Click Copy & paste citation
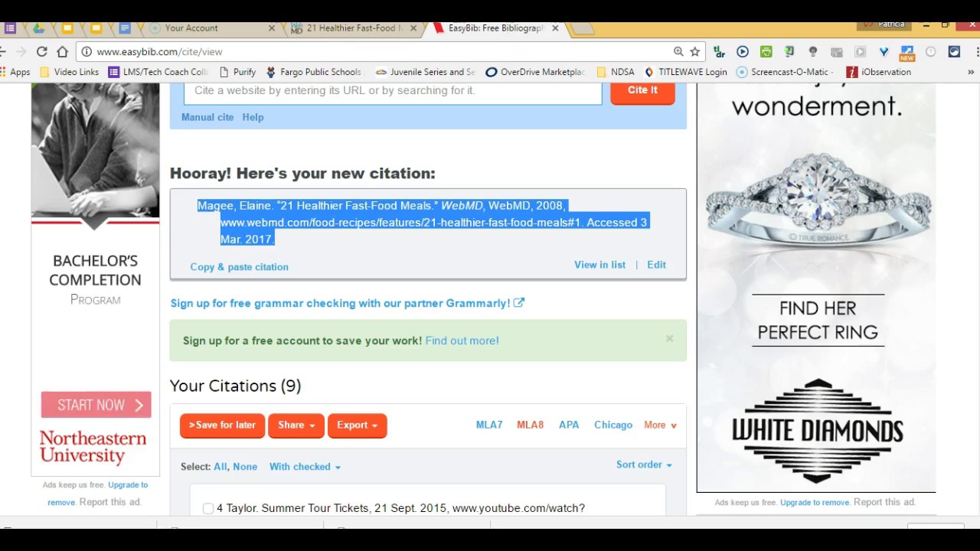Viewport: 980px width, 551px height. [240, 267]
